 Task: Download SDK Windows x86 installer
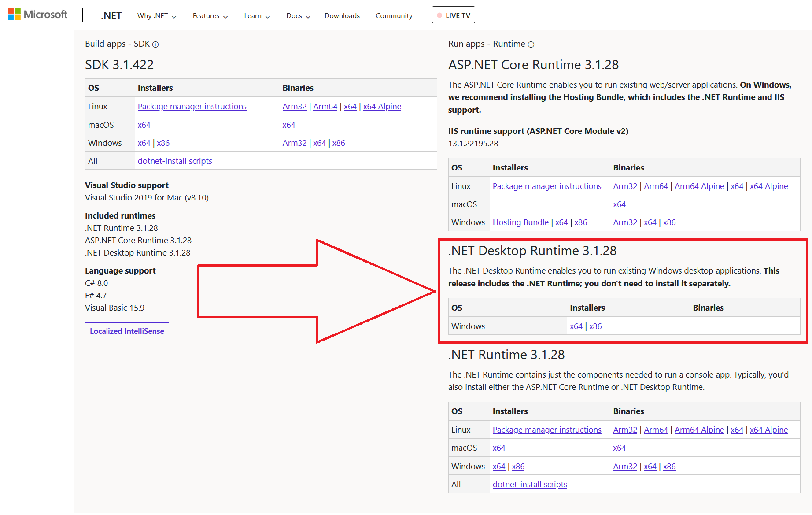(x=163, y=143)
